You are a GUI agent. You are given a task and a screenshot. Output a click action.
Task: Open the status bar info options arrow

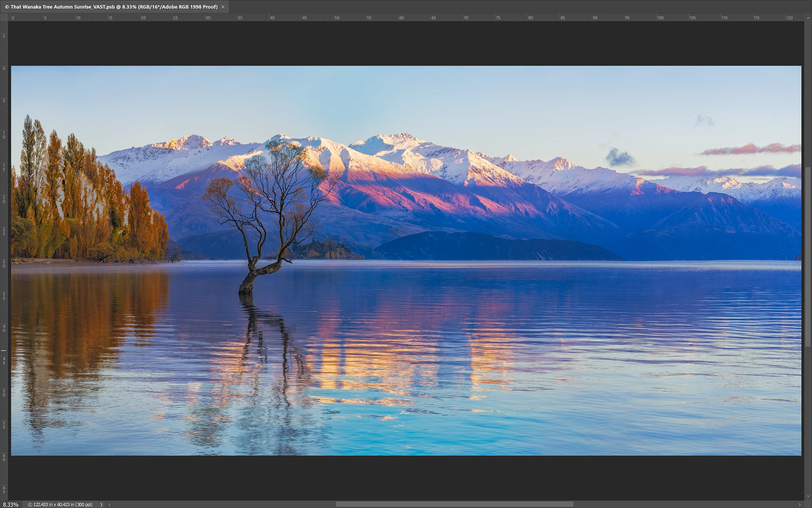pyautogui.click(x=101, y=504)
